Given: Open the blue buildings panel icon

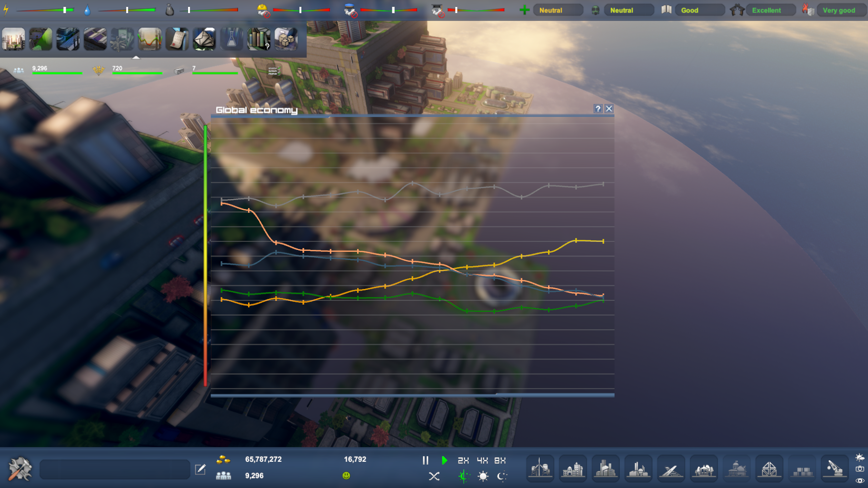Looking at the screenshot, I should click(x=68, y=39).
